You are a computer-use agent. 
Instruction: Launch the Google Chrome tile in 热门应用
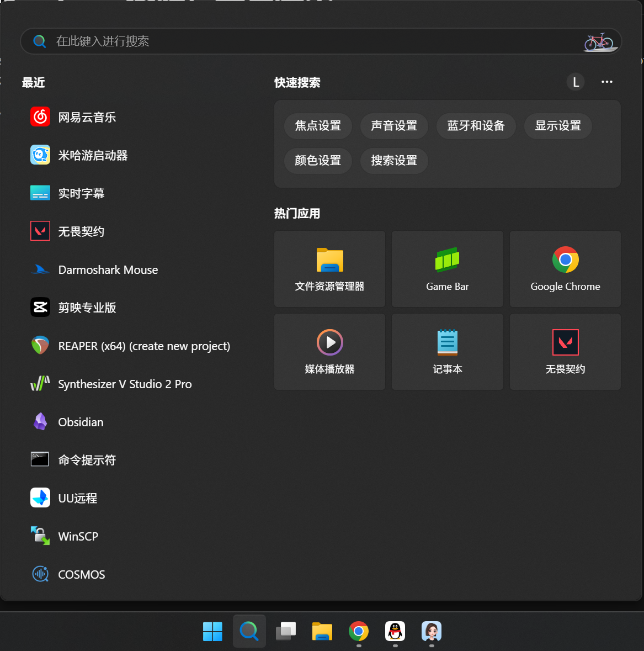(565, 269)
